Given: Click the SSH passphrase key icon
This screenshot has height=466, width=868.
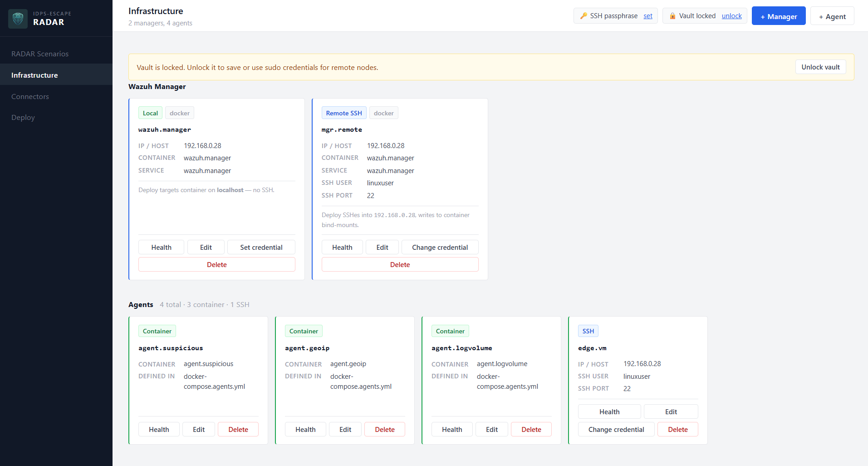Looking at the screenshot, I should (584, 16).
